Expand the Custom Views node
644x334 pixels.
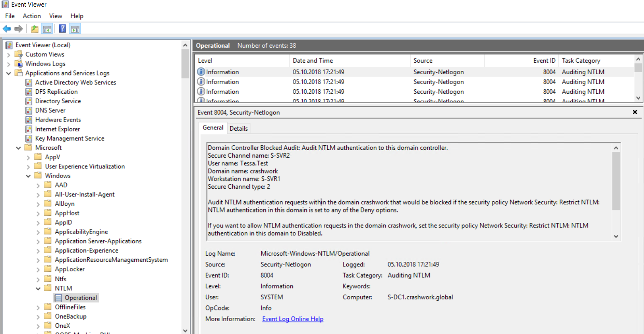tap(9, 54)
